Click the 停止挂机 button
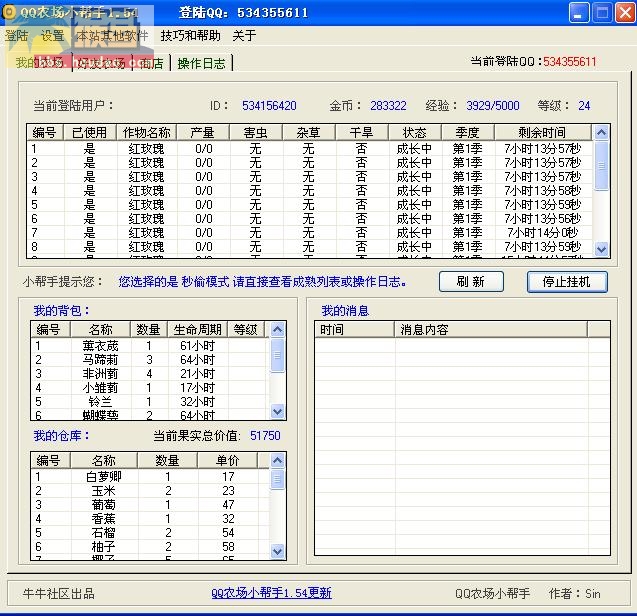 point(567,282)
